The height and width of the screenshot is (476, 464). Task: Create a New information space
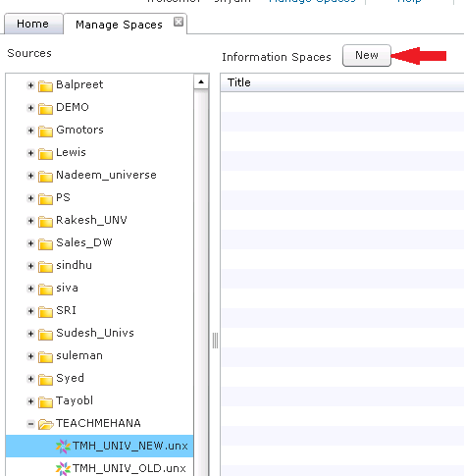(367, 55)
